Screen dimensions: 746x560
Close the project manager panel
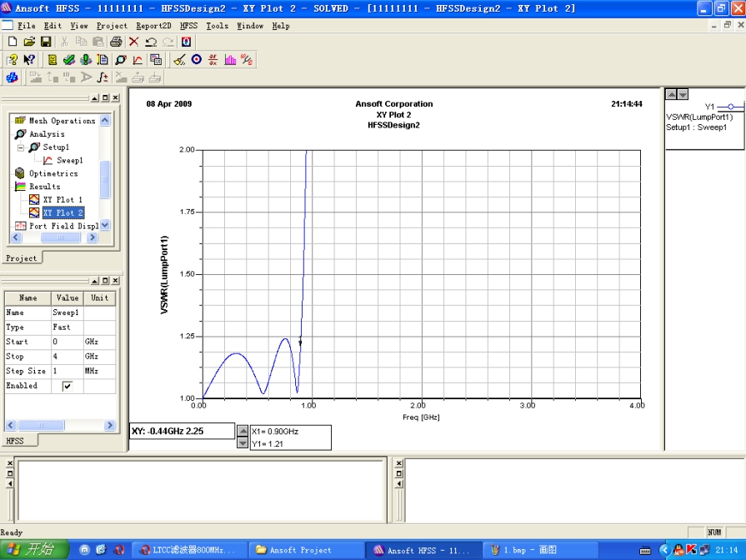coord(116,97)
